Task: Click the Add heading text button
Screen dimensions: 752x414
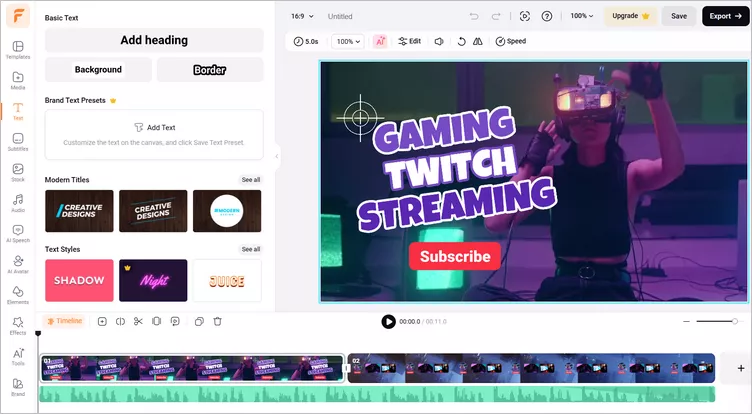Action: pos(154,40)
